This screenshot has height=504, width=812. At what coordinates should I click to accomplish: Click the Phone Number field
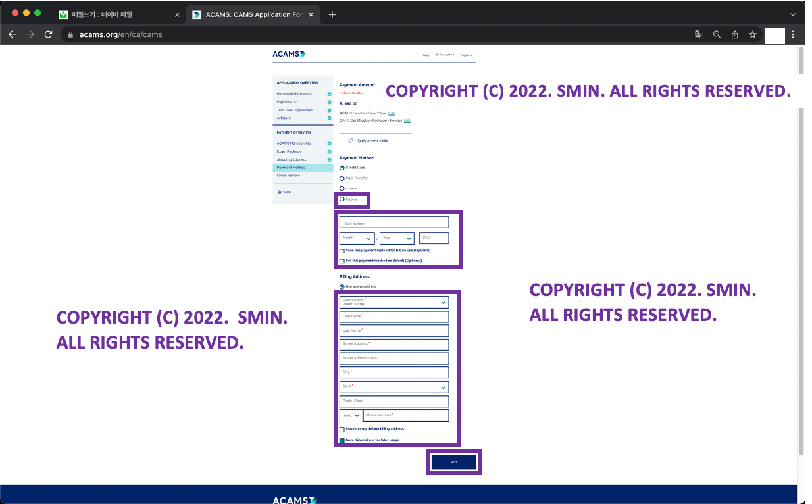406,415
